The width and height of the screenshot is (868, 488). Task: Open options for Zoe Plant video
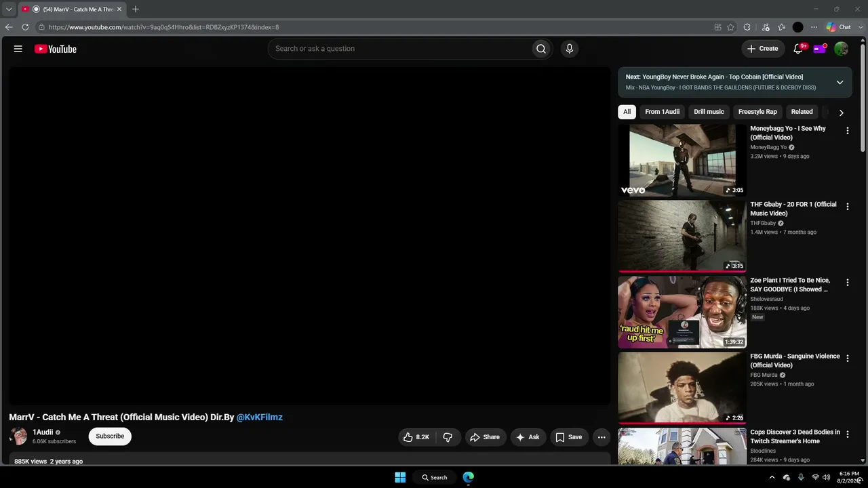[847, 283]
